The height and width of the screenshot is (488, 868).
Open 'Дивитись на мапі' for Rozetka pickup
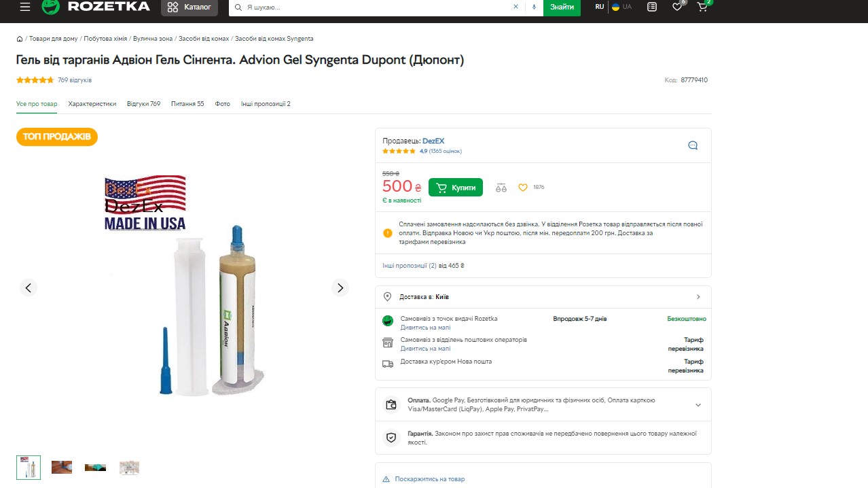425,328
